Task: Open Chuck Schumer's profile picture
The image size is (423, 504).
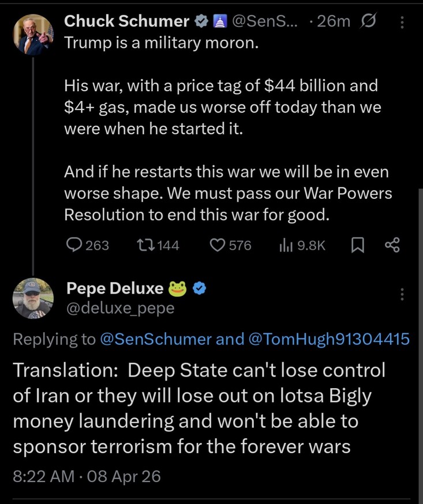Action: [x=33, y=34]
